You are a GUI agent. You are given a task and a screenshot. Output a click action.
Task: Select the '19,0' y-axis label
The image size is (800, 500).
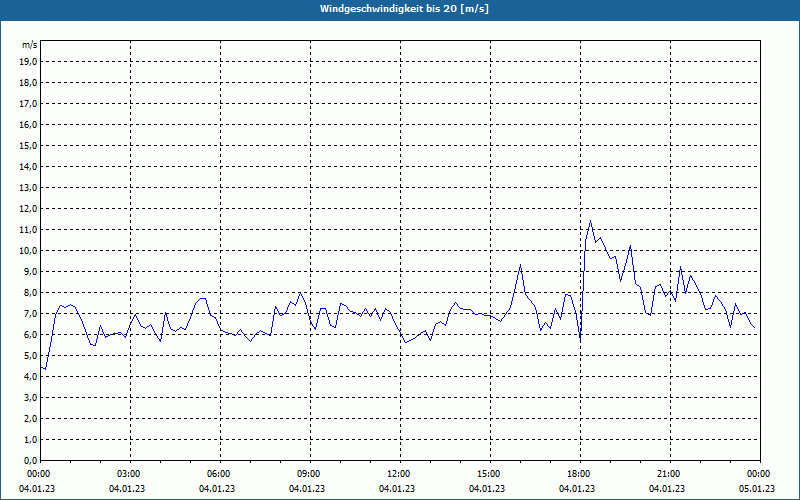coord(29,62)
